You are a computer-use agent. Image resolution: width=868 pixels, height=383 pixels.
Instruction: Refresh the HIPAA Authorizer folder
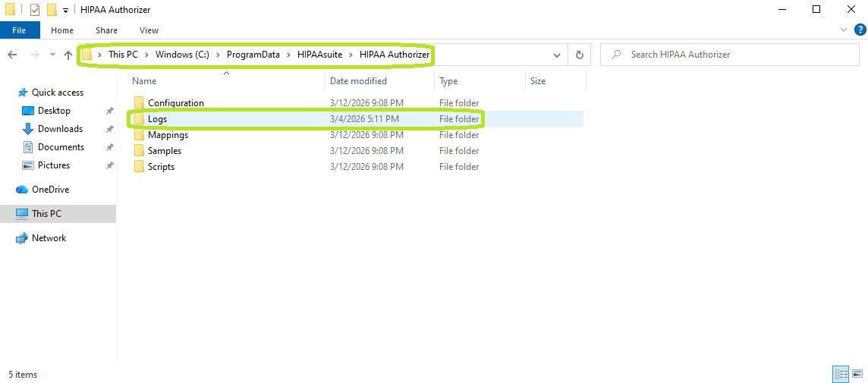(580, 55)
